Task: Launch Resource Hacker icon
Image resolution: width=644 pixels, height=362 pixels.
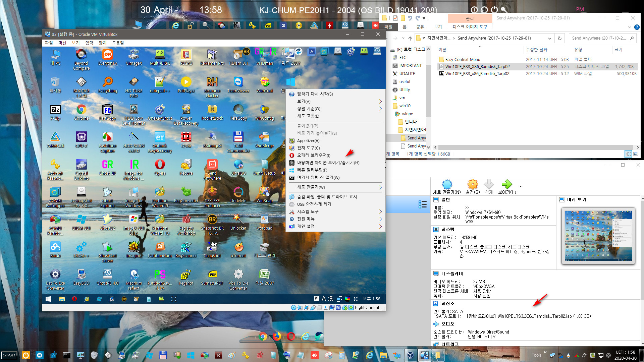Action: (212, 87)
